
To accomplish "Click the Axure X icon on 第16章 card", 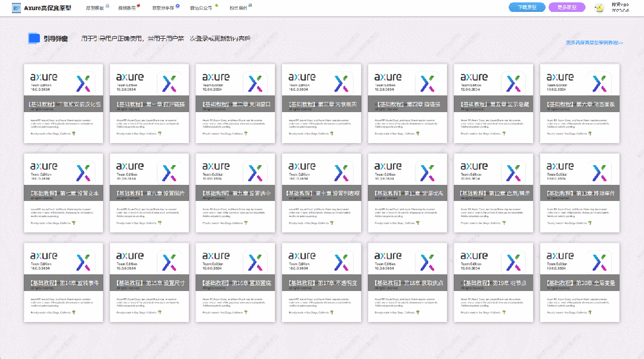I will coord(255,262).
